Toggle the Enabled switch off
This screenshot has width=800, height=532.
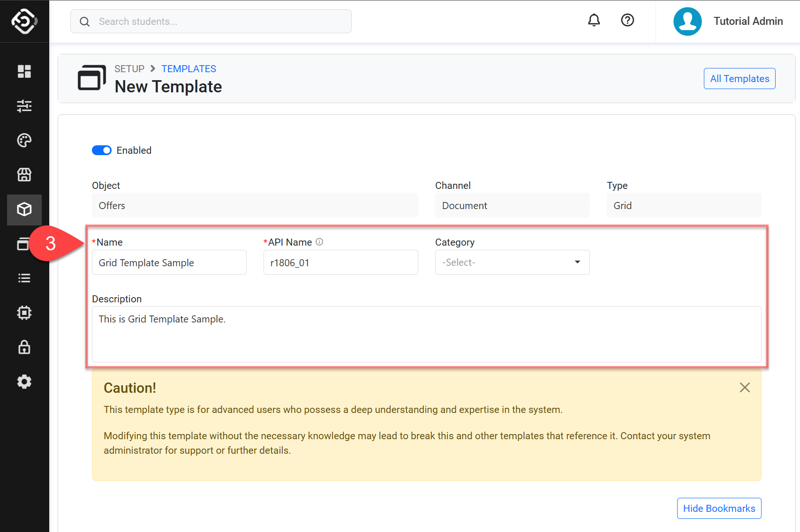click(102, 150)
